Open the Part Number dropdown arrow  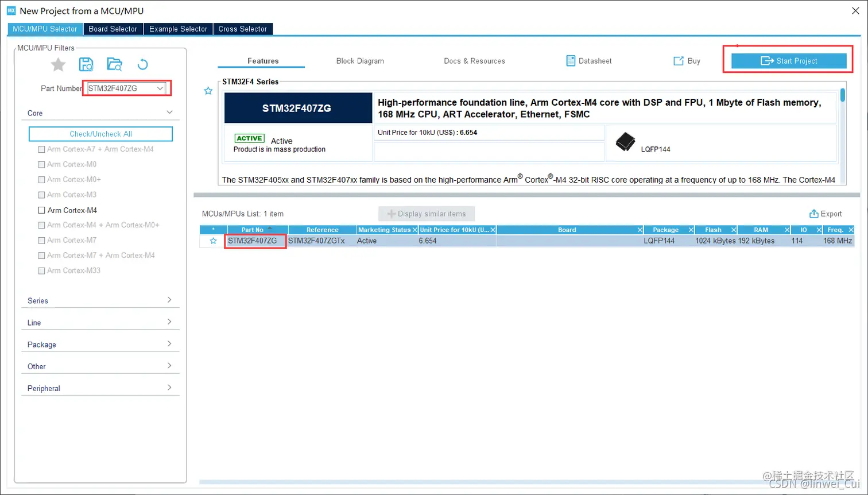[160, 88]
